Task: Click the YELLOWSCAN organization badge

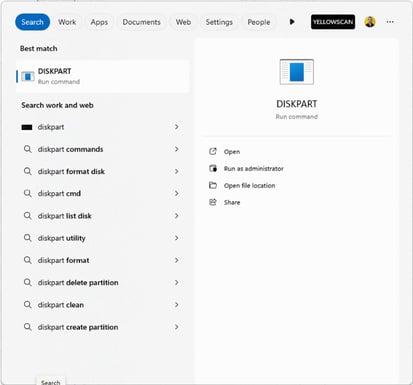Action: pyautogui.click(x=333, y=22)
